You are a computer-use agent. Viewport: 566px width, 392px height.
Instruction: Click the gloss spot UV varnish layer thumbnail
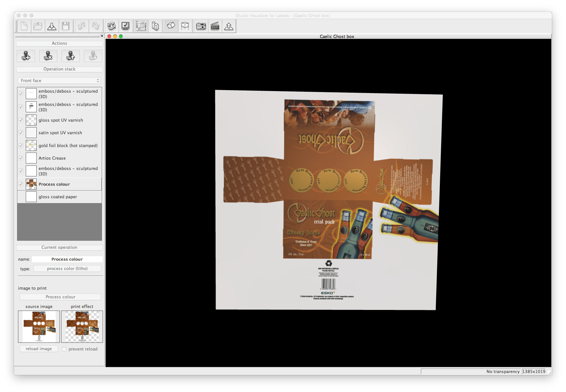point(31,120)
